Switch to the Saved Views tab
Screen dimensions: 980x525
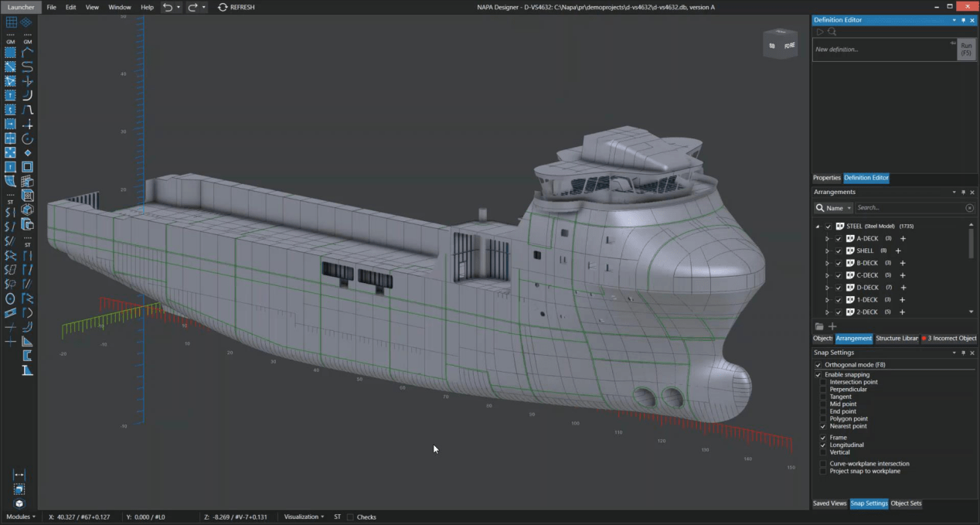[x=829, y=503]
